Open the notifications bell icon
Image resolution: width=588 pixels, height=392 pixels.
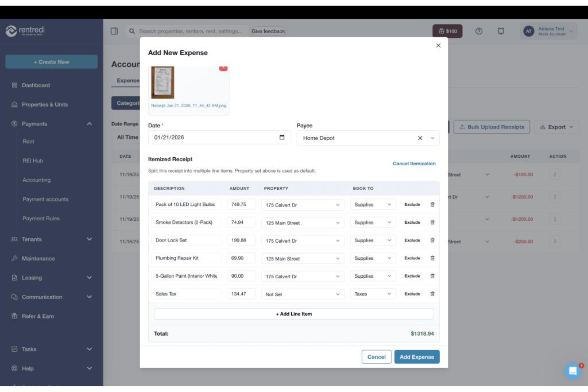tap(500, 31)
